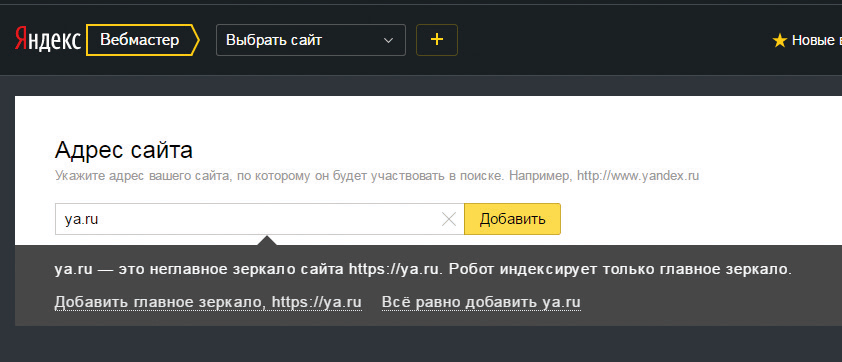Select the Адрес сайта heading text
This screenshot has width=842, height=362.
point(124,150)
